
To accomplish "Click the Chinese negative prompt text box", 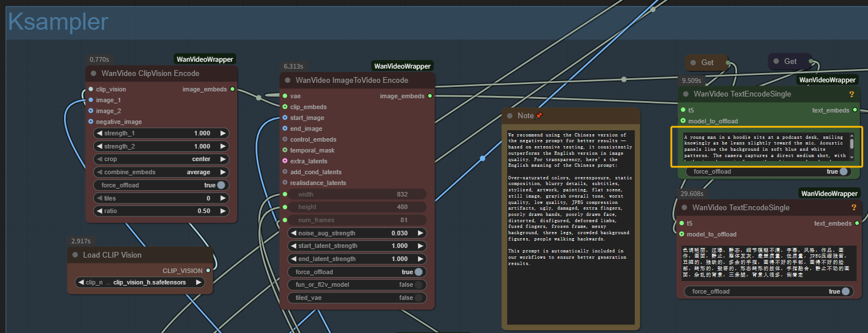I will click(x=768, y=263).
